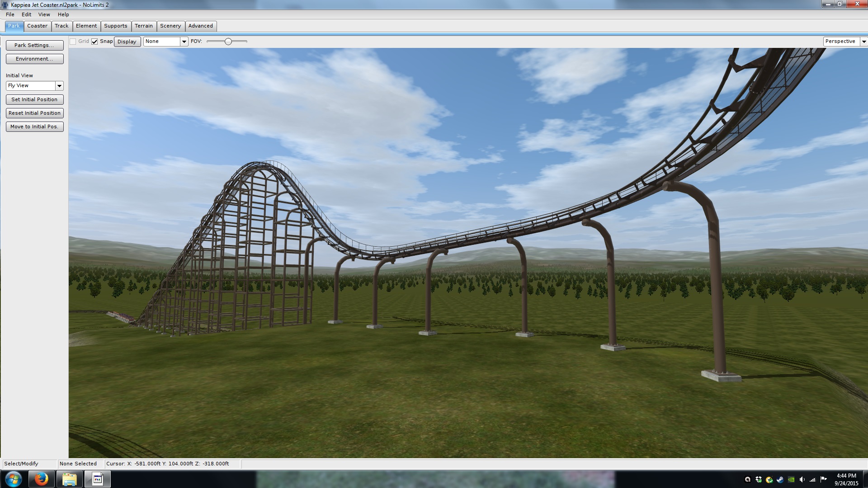Open the Windows Start menu
This screenshot has width=868, height=488.
point(13,479)
